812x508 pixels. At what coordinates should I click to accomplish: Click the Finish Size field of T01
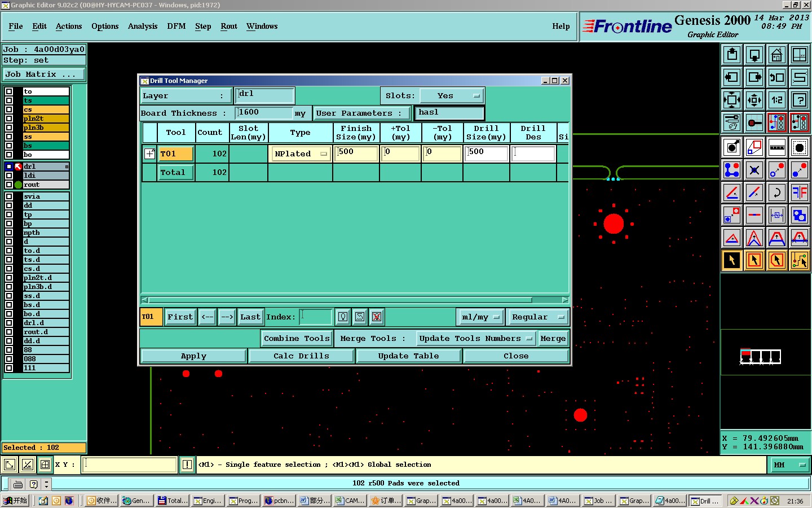coord(356,154)
